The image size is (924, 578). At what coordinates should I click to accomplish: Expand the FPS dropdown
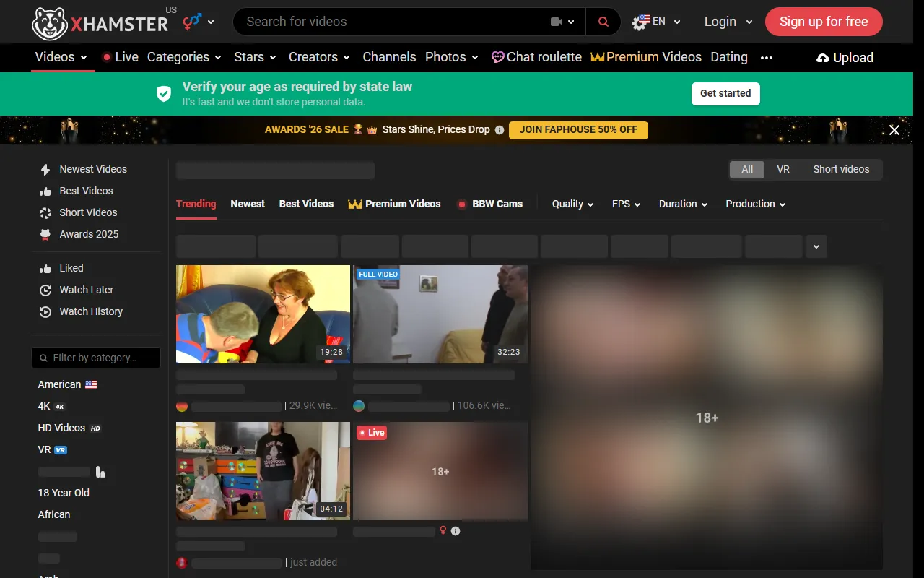pos(627,204)
